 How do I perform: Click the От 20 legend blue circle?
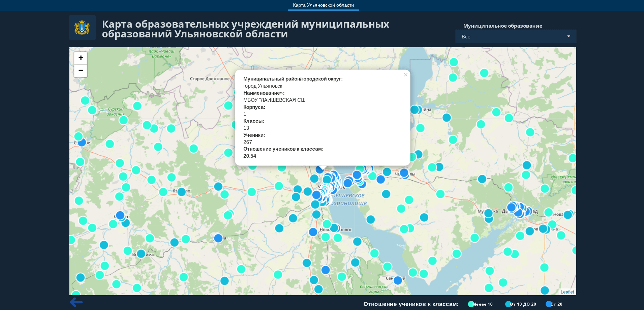(549, 304)
